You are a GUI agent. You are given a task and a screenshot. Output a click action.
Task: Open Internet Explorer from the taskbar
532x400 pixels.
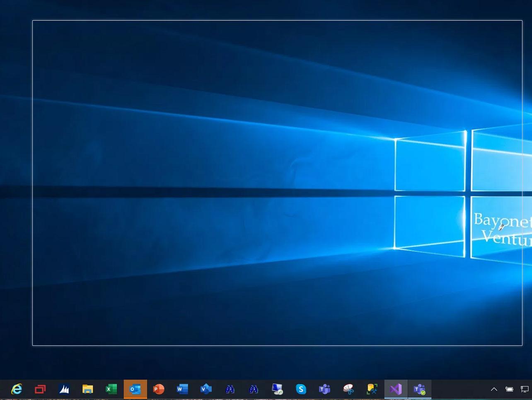(x=17, y=389)
